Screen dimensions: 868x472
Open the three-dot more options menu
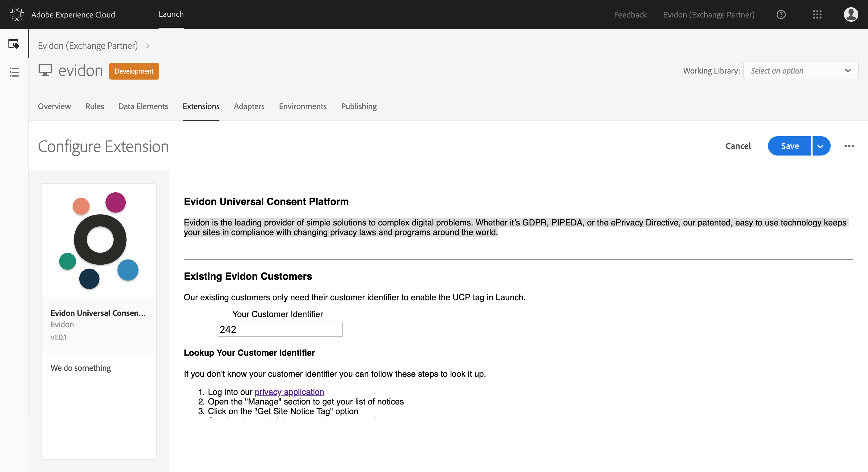[849, 146]
